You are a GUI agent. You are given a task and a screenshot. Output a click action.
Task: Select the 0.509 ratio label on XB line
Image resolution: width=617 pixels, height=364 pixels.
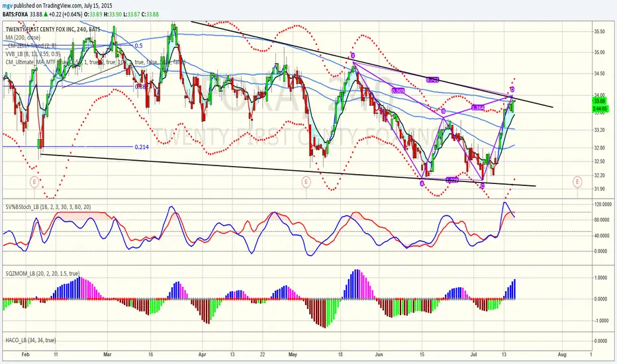click(x=398, y=91)
